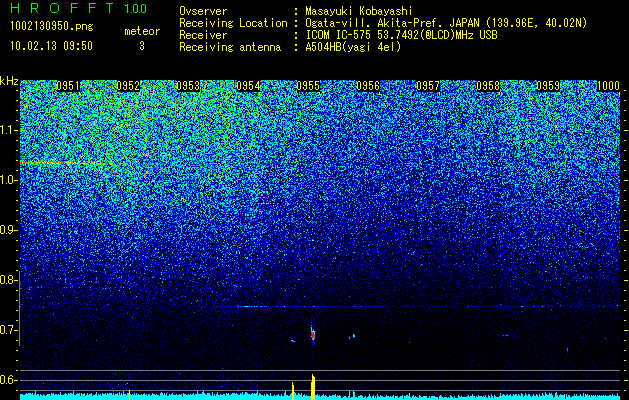Click the 'Receiver' field label
Viewport: 629px width, 400px height.
coord(203,35)
